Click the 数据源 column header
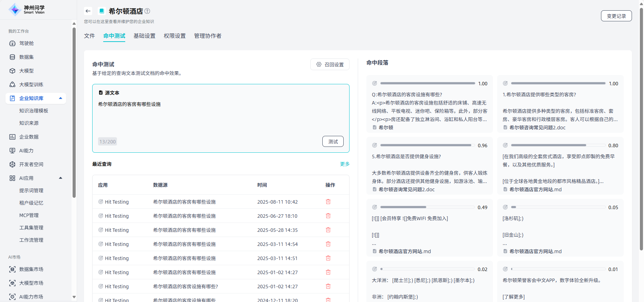Viewport: 644px width, 302px height. coord(160,185)
